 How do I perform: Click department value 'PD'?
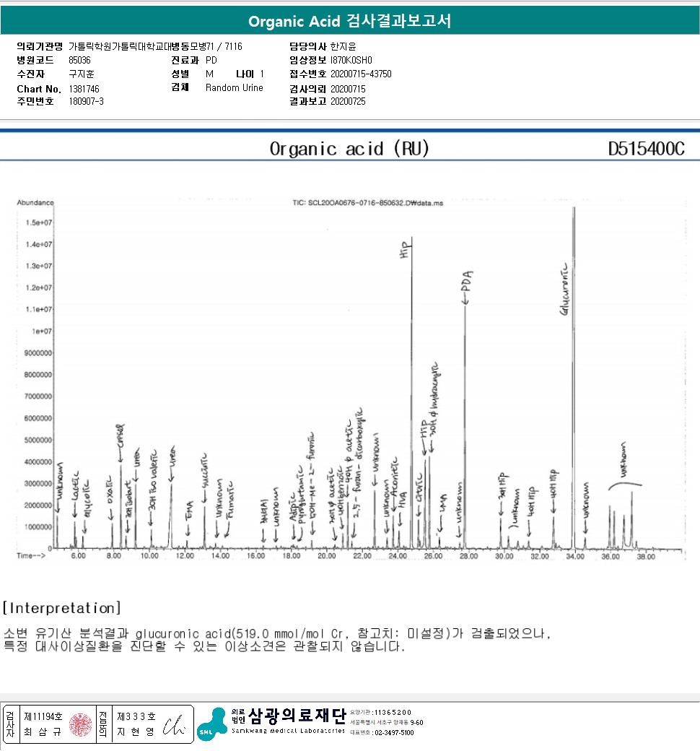pos(211,61)
